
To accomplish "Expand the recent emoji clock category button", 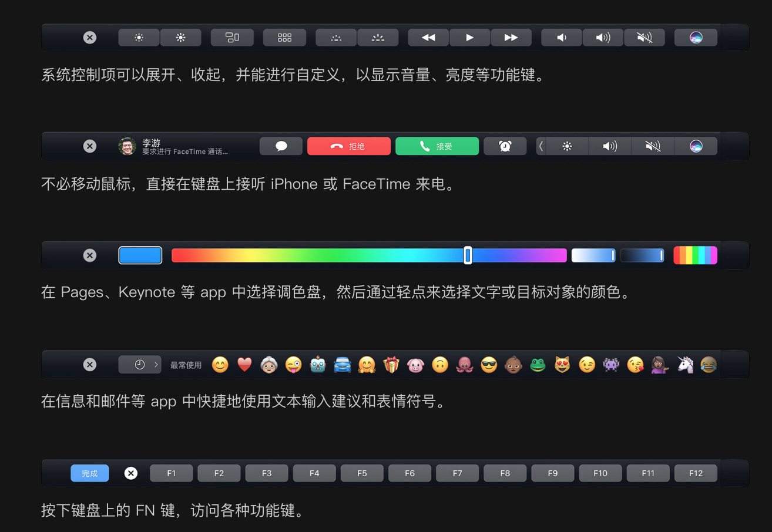I will 140,365.
